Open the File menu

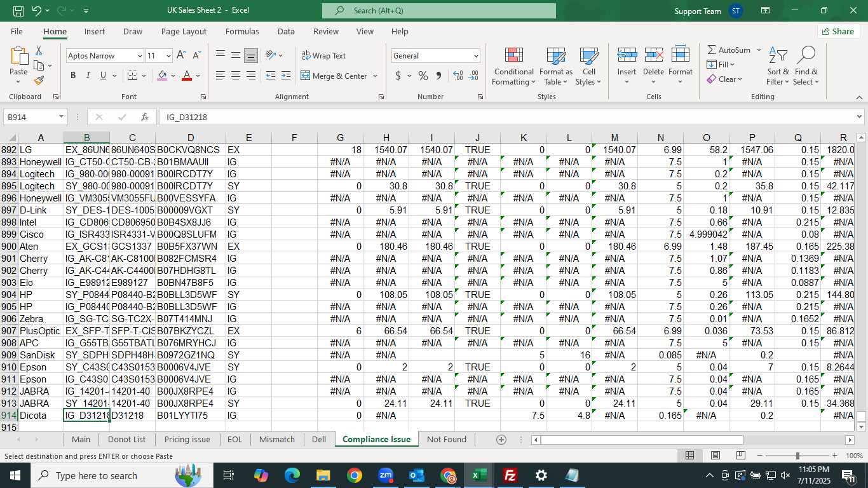(17, 31)
